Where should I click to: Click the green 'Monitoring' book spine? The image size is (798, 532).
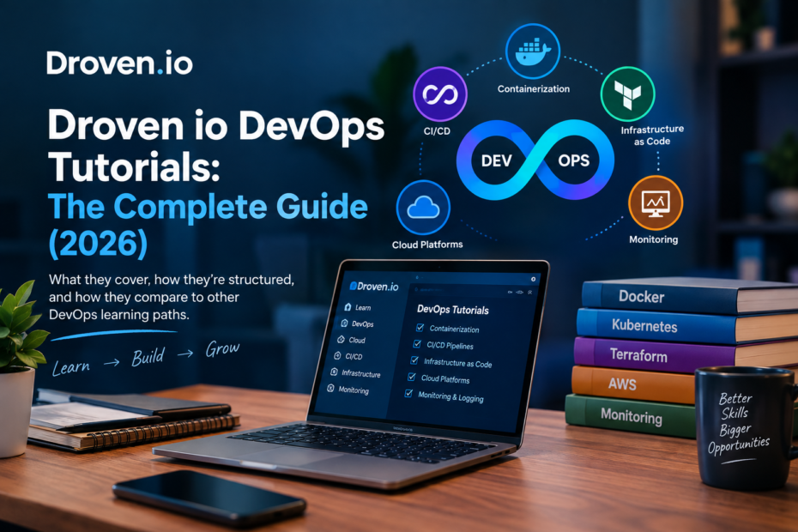coord(631,416)
